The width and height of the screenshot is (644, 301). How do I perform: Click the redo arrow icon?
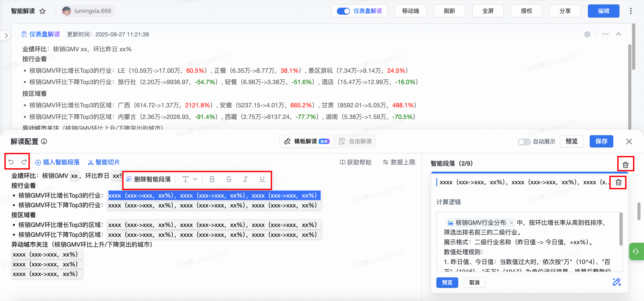[x=24, y=162]
